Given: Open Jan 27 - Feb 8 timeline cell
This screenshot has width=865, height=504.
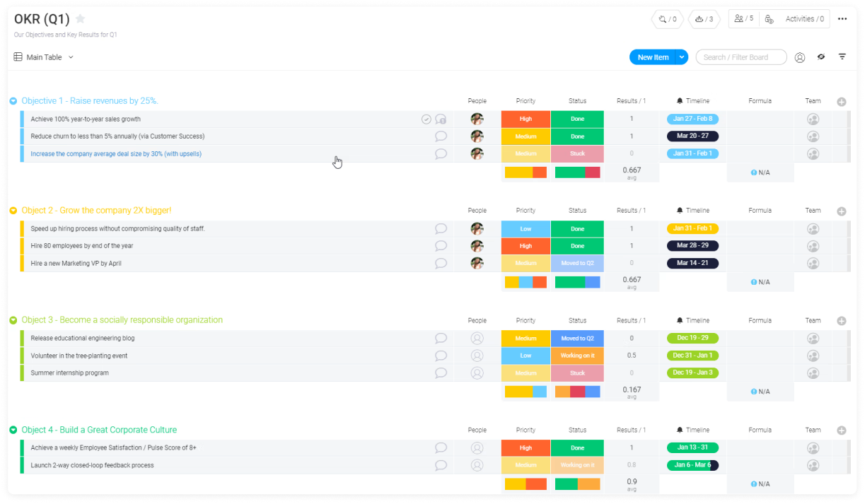Looking at the screenshot, I should point(692,119).
